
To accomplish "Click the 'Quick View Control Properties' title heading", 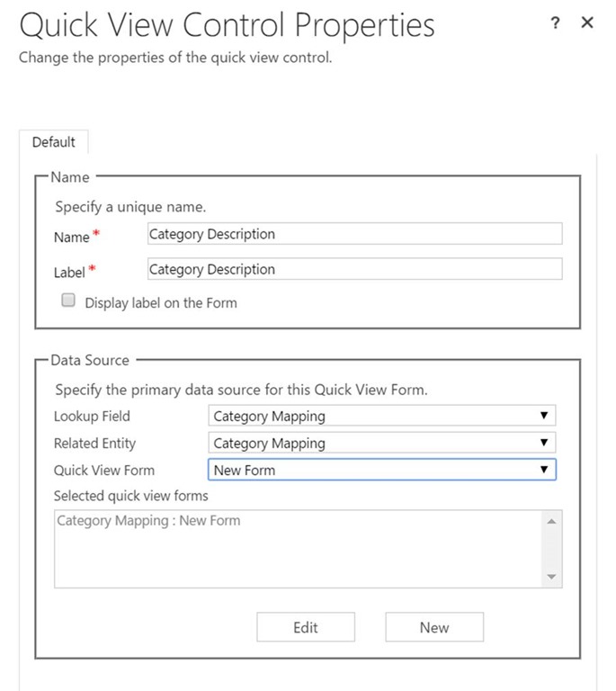I will 227,25.
